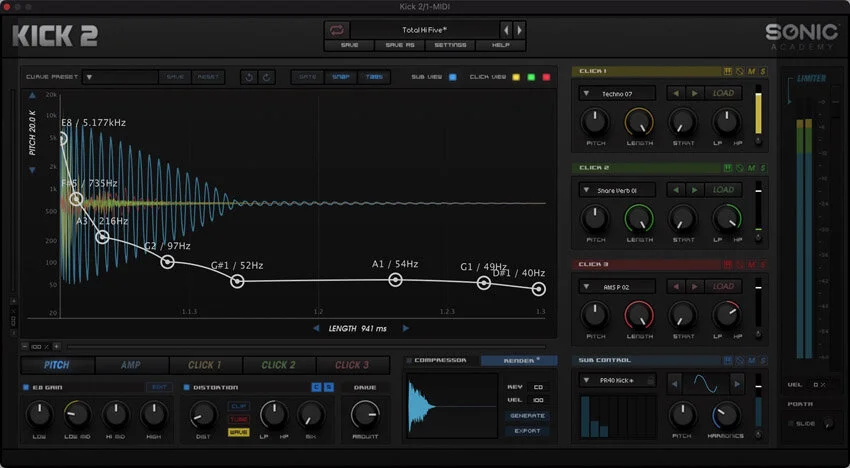This screenshot has width=850, height=468.
Task: Toggle the Gate button
Action: (x=307, y=77)
